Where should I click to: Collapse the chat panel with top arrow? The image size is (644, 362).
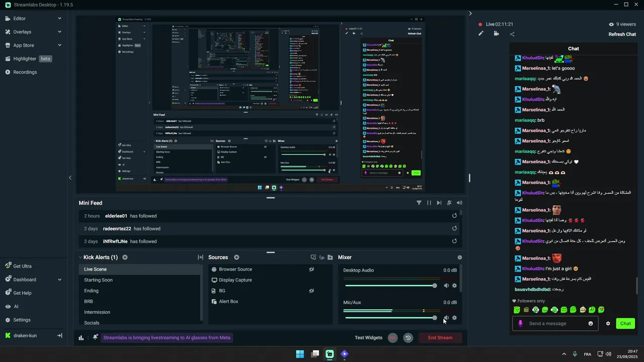pos(470,14)
